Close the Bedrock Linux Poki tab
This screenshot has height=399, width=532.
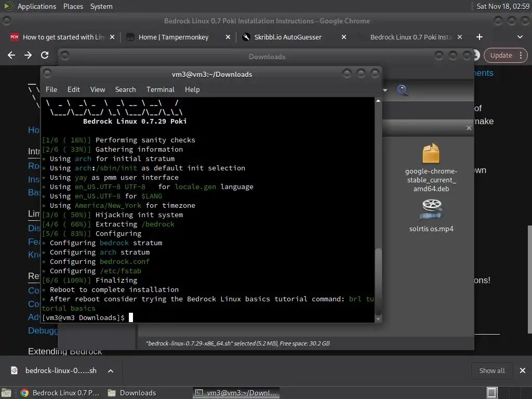[x=459, y=37]
